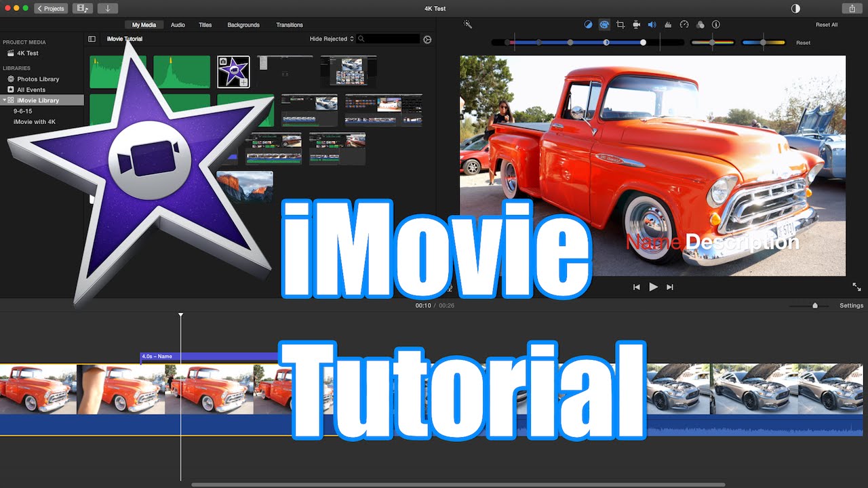
Task: Click the 'iMovie Tutorial' event title
Action: tap(125, 39)
